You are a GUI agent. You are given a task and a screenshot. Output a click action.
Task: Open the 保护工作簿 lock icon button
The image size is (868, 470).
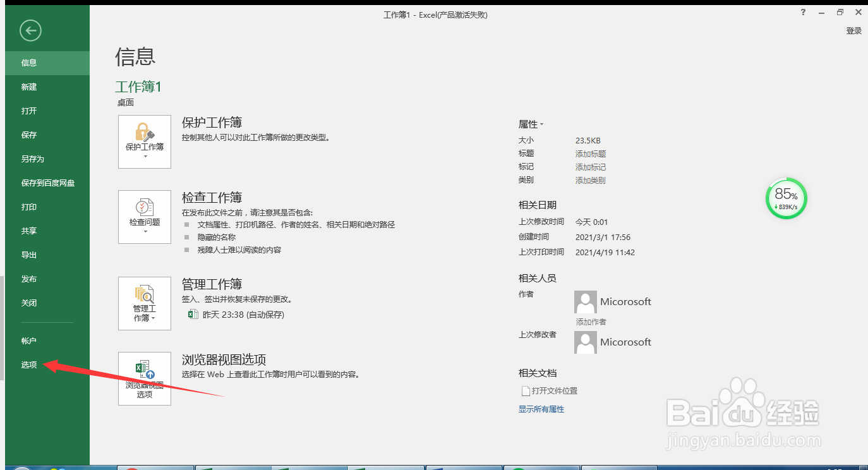tap(145, 142)
